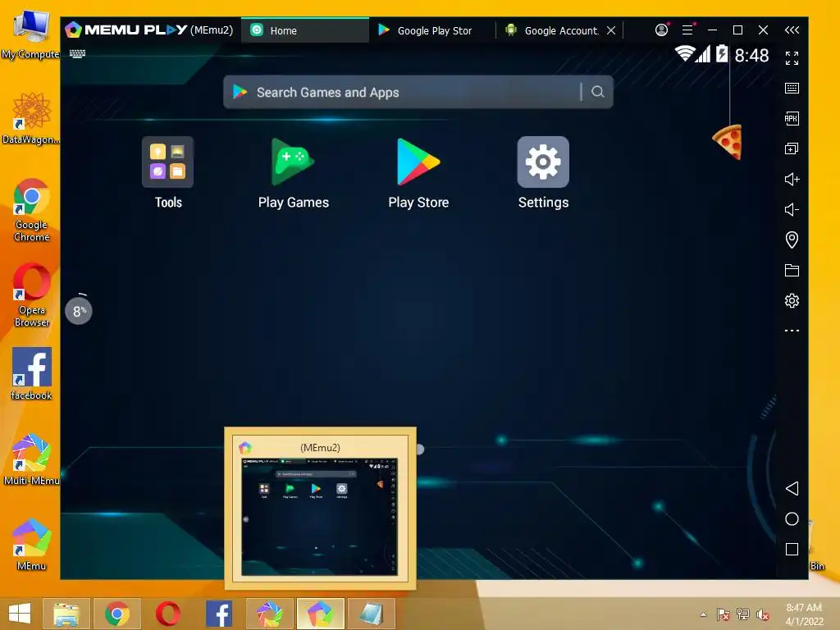Image resolution: width=840 pixels, height=630 pixels.
Task: Click the battery icon in Android status bar
Action: pos(722,54)
